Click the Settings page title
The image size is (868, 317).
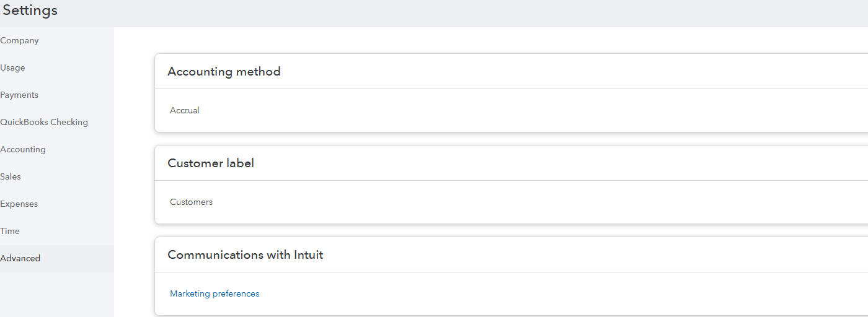30,11
